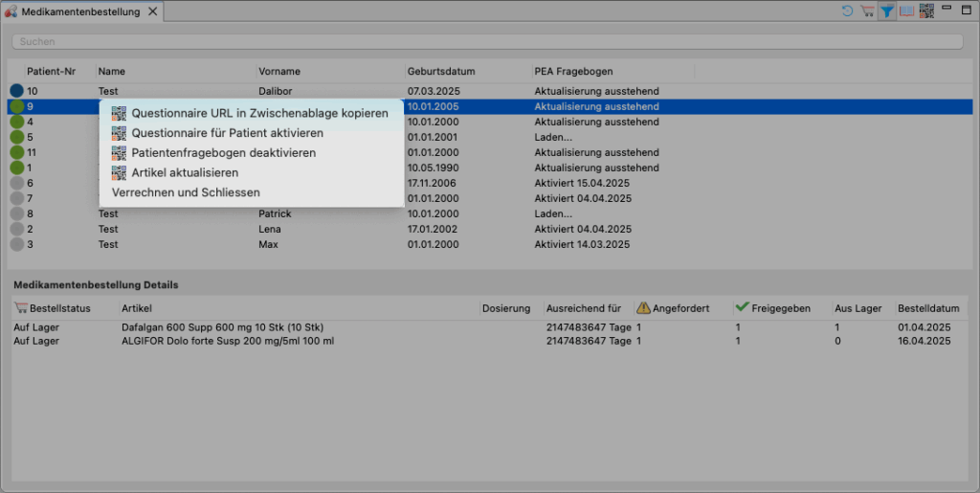Sort by PEA Fragebogen column header
This screenshot has height=493, width=980.
573,72
